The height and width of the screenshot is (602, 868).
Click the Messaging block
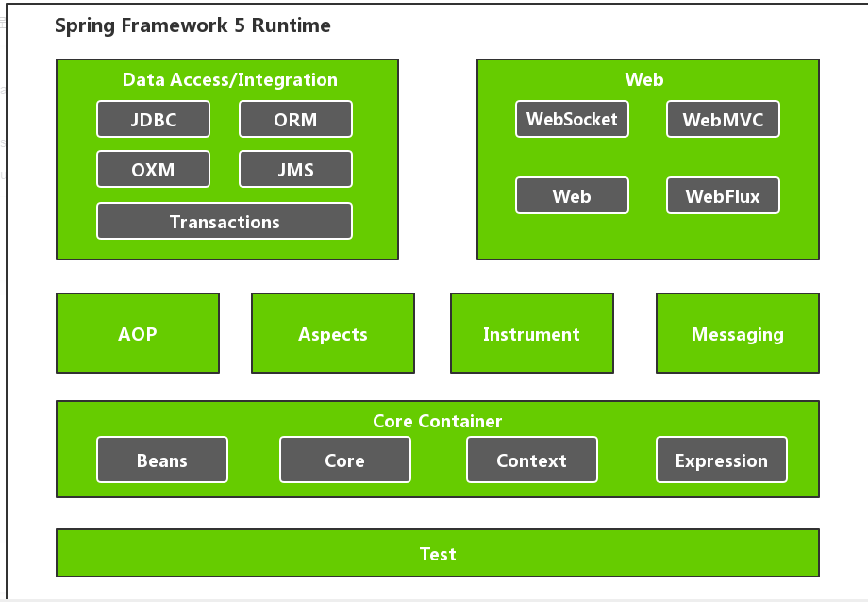738,333
